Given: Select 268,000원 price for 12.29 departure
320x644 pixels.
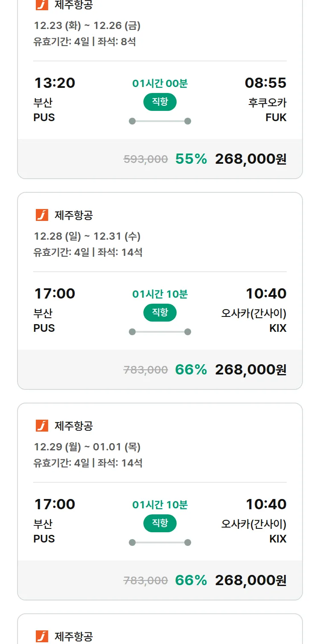Looking at the screenshot, I should 250,580.
